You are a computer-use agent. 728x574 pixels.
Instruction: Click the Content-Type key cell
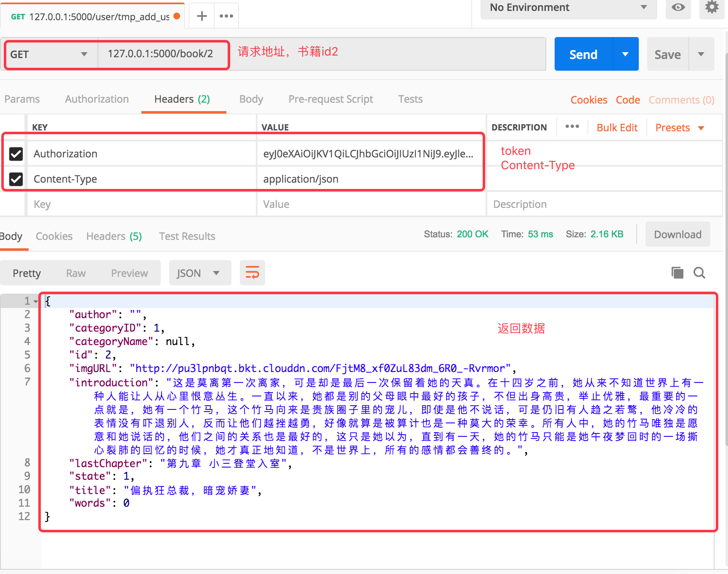(142, 179)
